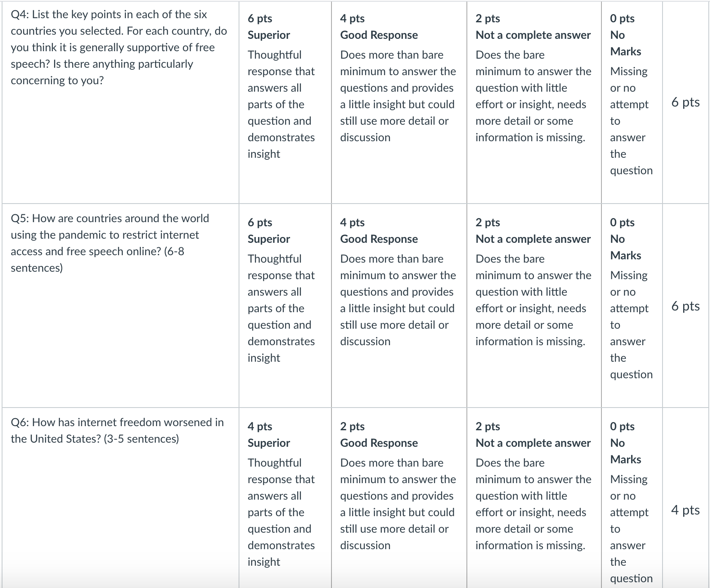Screen dimensions: 710x588
Task: Choose Q6 Good Response 2 pts rating
Action: click(x=399, y=498)
